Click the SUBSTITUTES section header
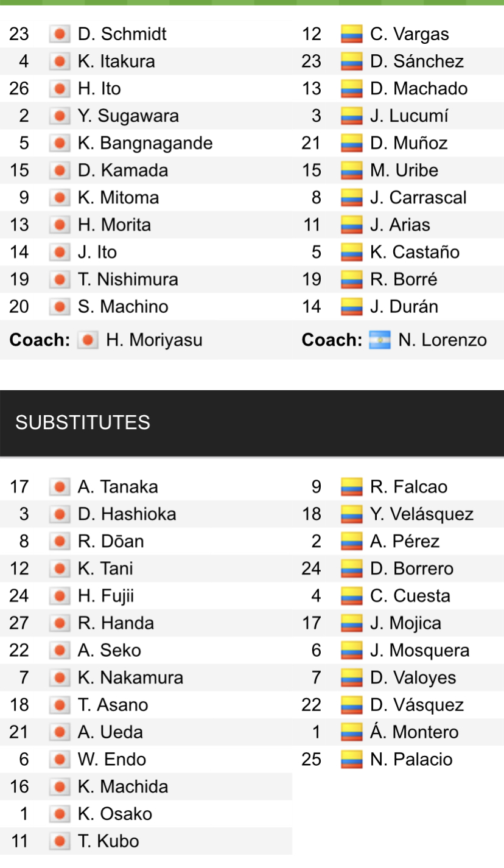 (x=83, y=422)
